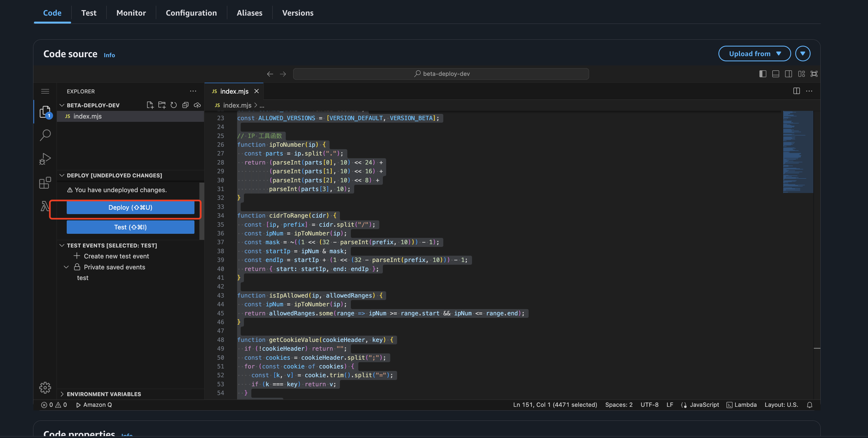Click the Deploy button
Viewport: 868px width, 438px height.
pyautogui.click(x=130, y=208)
